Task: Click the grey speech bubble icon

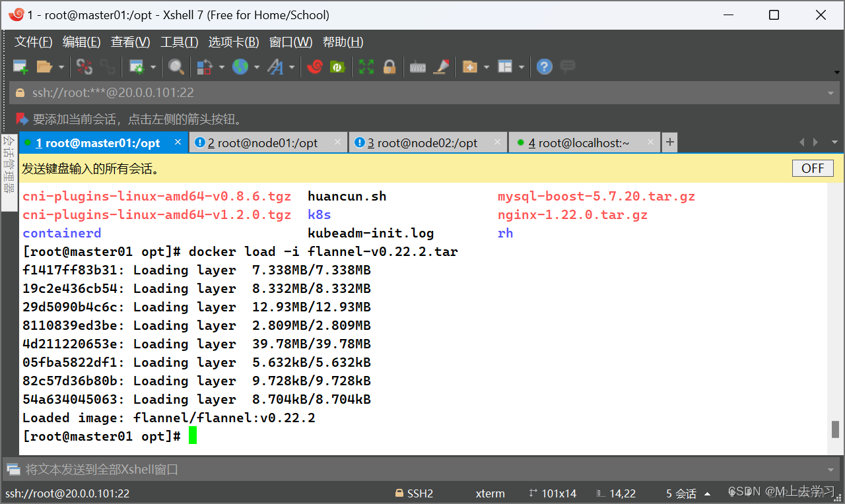Action: coord(567,66)
